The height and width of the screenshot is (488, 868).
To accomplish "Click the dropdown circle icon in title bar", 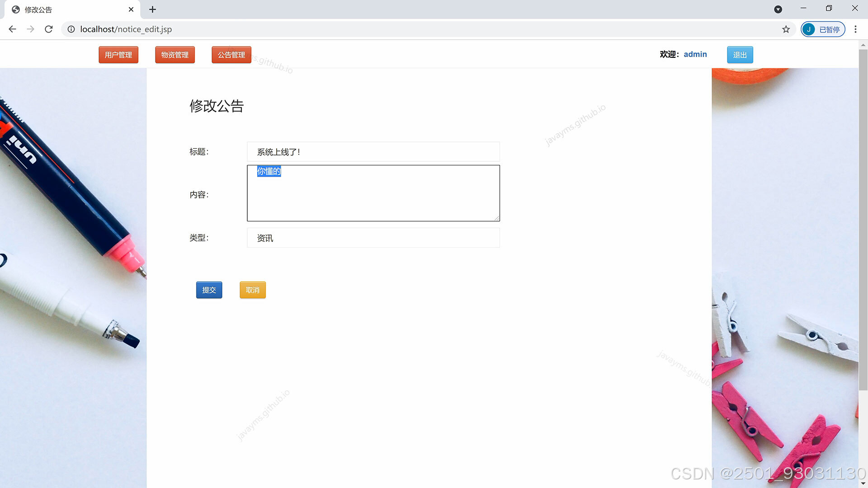I will [778, 9].
